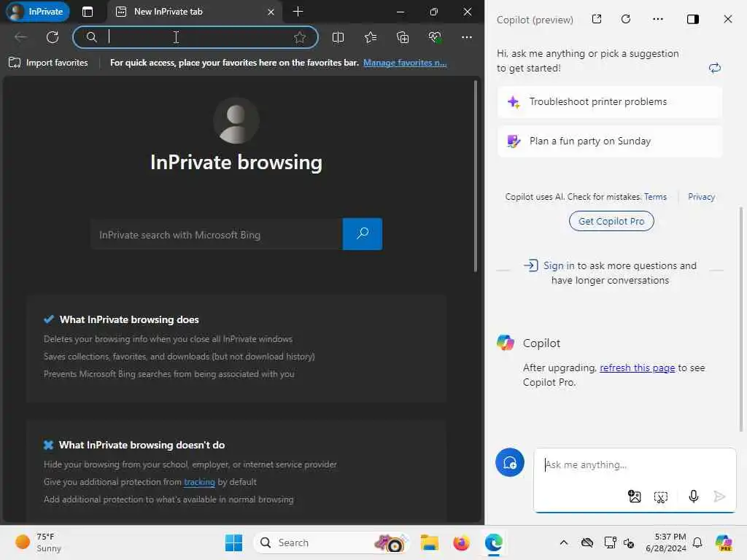Use microphone in Copilot chat
Image resolution: width=747 pixels, height=560 pixels.
693,497
